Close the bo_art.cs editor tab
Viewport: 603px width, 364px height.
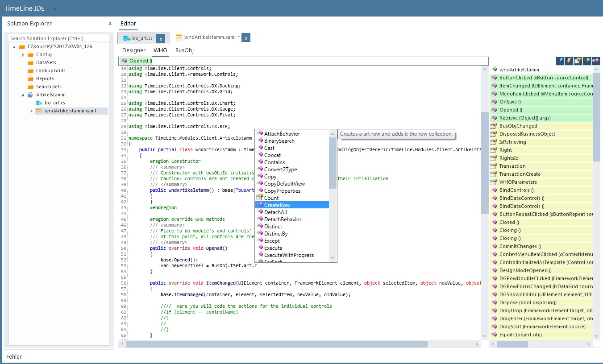tap(161, 38)
